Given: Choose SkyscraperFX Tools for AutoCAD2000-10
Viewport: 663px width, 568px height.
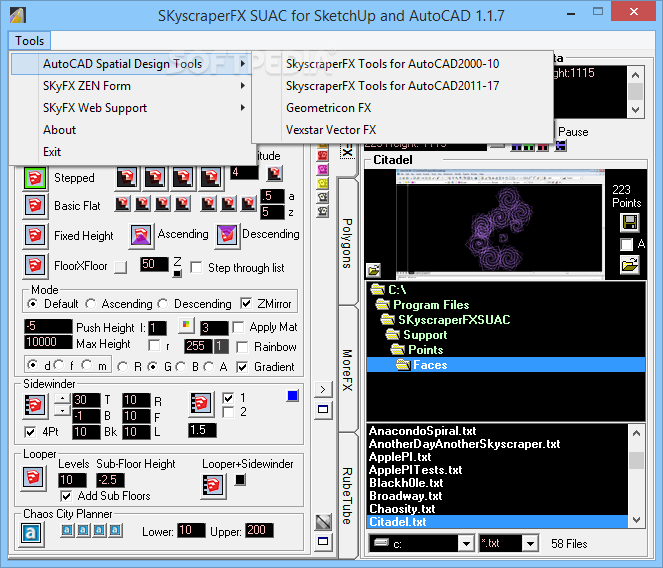Looking at the screenshot, I should coord(392,64).
